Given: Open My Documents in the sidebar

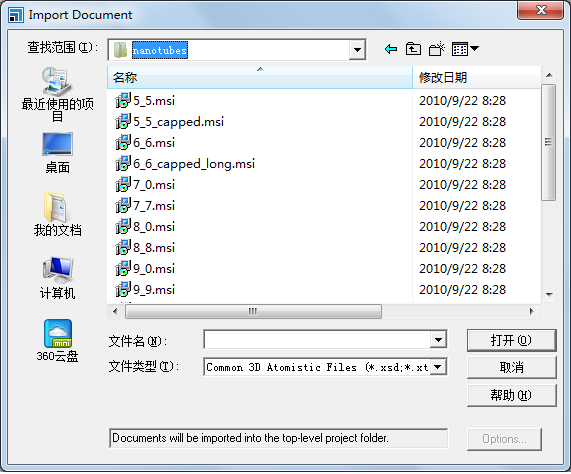Looking at the screenshot, I should point(58,214).
